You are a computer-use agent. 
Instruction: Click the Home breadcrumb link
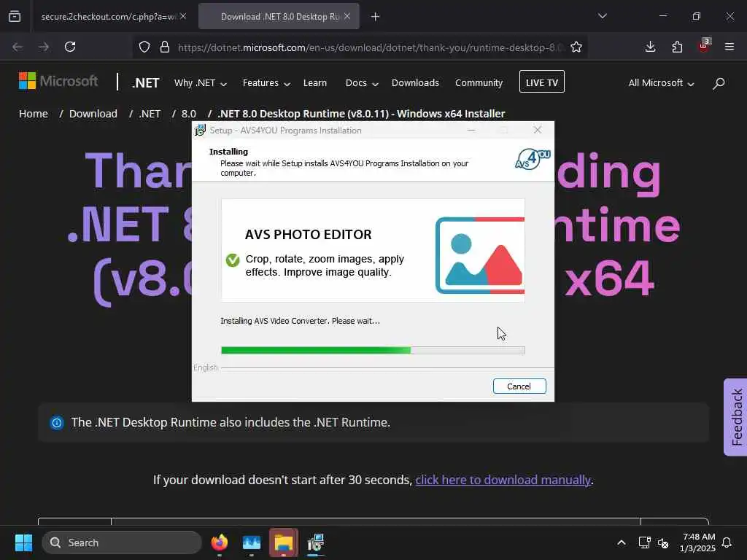[x=34, y=114]
